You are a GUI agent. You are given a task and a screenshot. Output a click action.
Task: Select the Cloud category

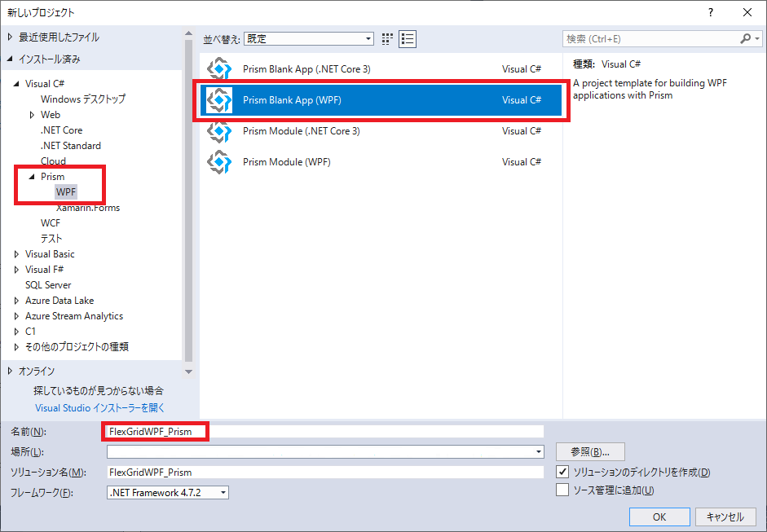[53, 160]
